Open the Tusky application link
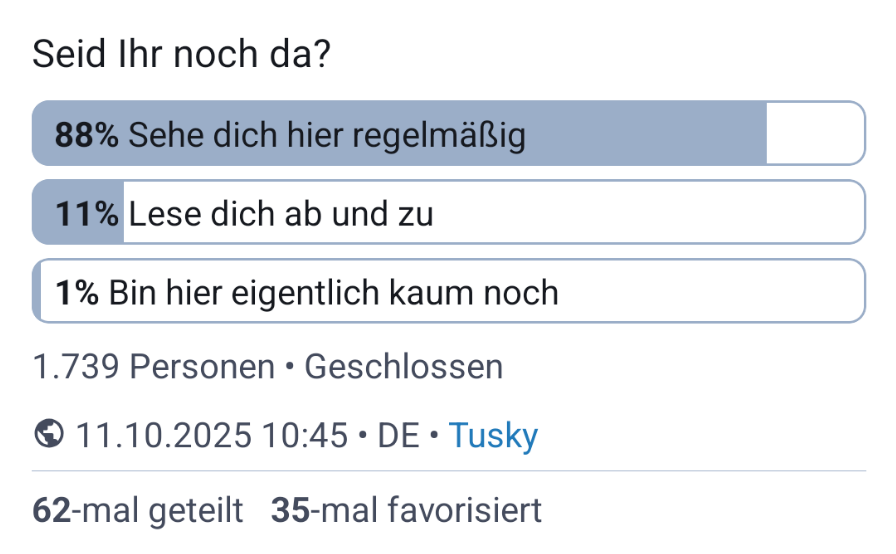The width and height of the screenshot is (896, 554). 493,435
